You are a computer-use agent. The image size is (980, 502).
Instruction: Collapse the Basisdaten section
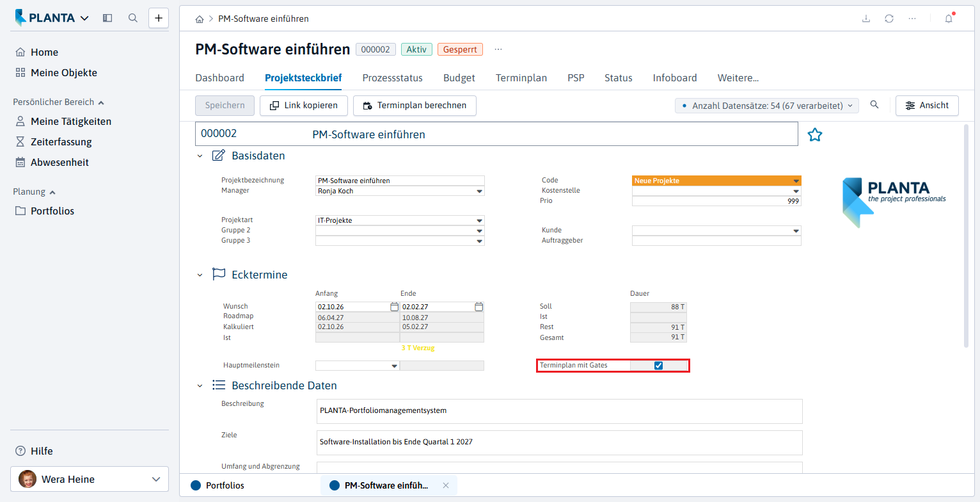click(x=200, y=156)
